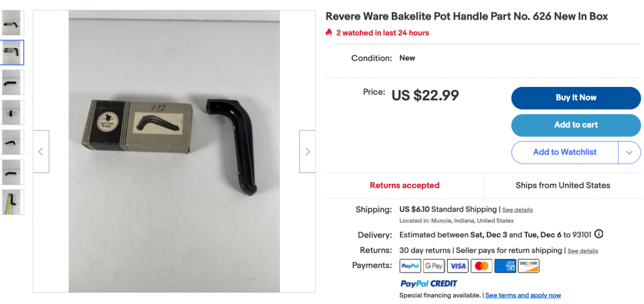Click the Discover card icon
The width and height of the screenshot is (644, 304).
pos(528,266)
